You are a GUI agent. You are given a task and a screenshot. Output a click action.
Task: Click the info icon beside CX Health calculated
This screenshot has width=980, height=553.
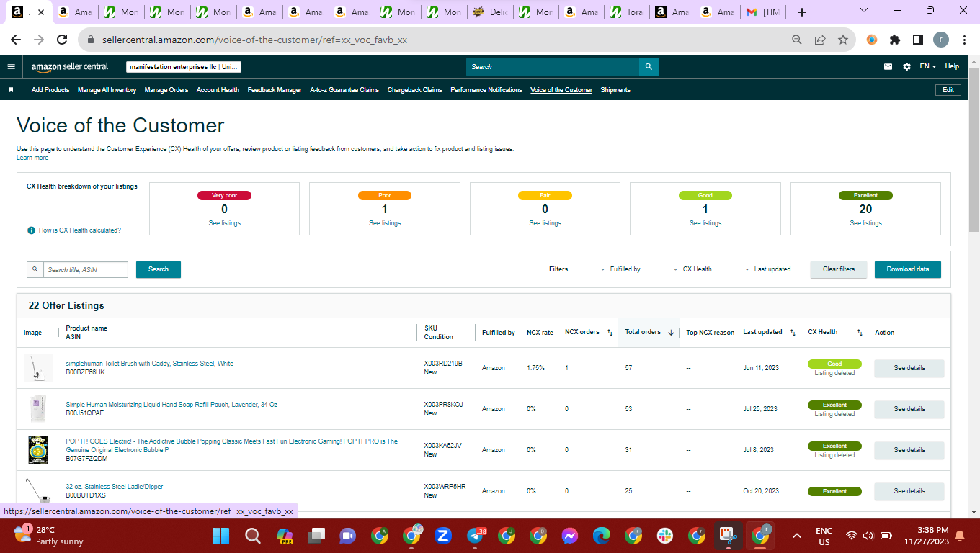pos(31,230)
